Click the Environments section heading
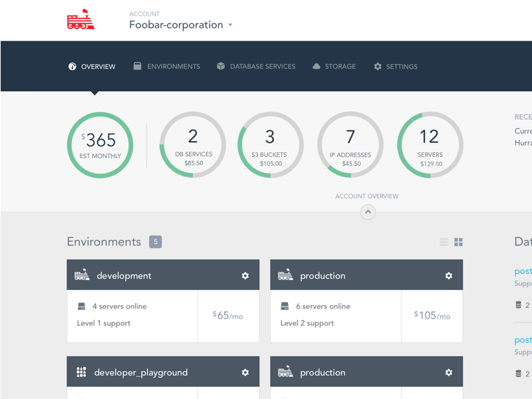 point(104,242)
